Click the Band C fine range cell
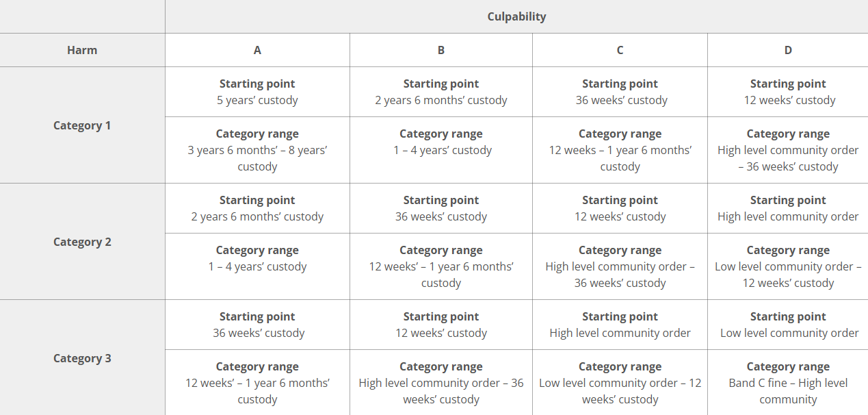This screenshot has width=868, height=415. pos(788,383)
